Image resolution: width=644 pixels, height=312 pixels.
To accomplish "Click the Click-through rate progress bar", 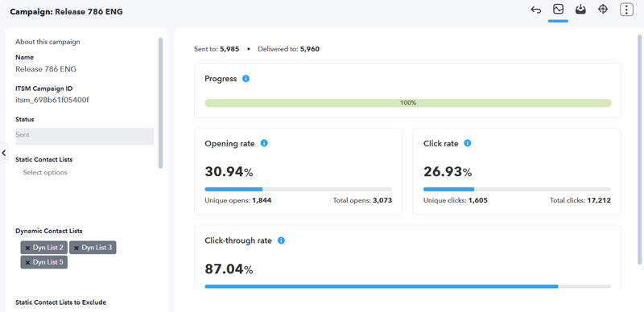I will [408, 286].
